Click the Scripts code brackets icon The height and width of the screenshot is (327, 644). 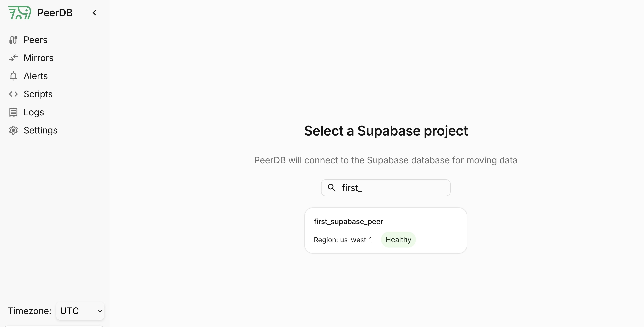pyautogui.click(x=13, y=94)
